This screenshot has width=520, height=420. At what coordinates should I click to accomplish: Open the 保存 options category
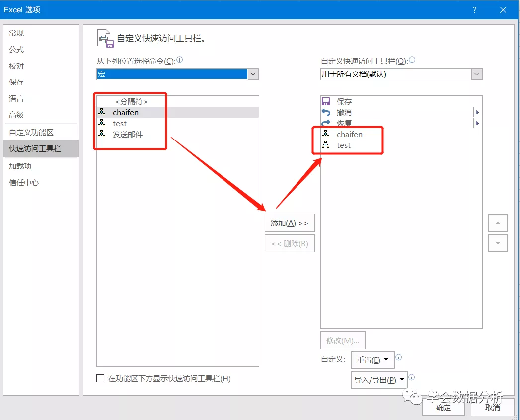point(41,82)
